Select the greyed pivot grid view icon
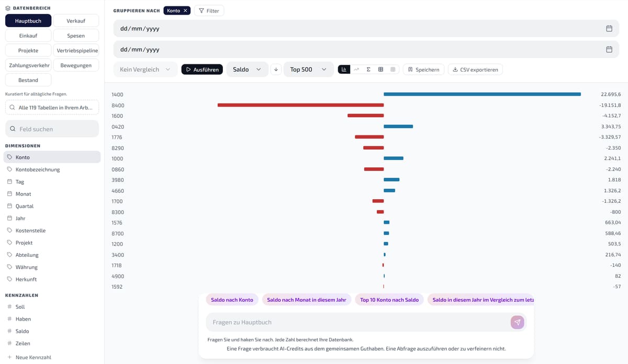 click(392, 70)
